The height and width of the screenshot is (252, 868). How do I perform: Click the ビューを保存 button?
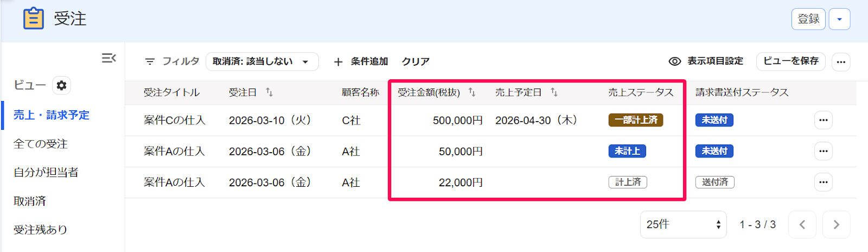click(x=791, y=61)
